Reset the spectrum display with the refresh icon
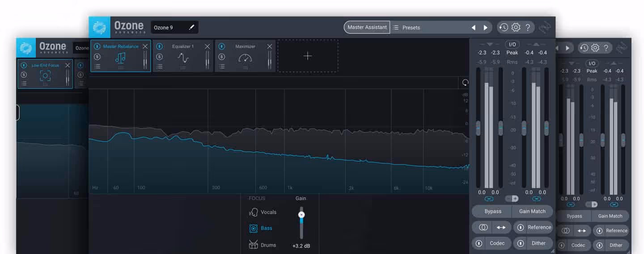This screenshot has width=644, height=254. 465,83
